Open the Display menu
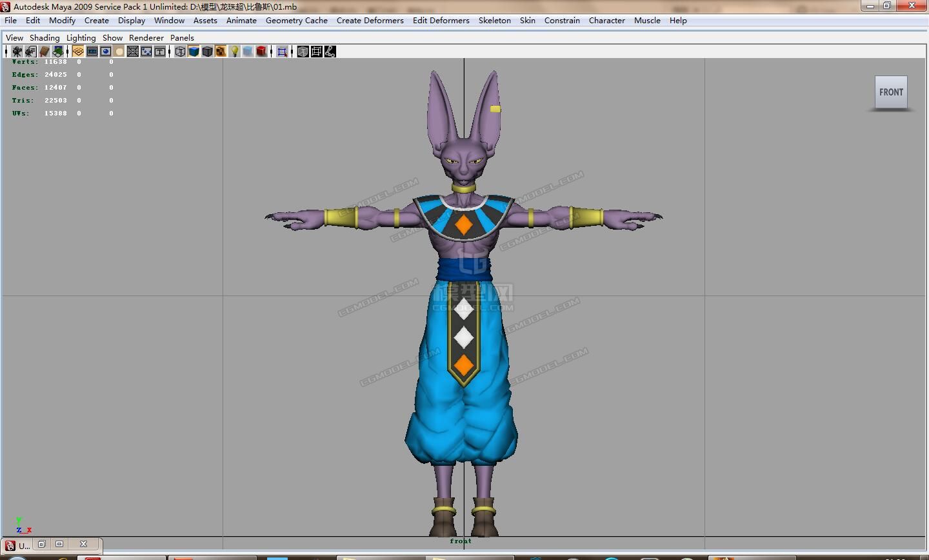 pyautogui.click(x=132, y=21)
